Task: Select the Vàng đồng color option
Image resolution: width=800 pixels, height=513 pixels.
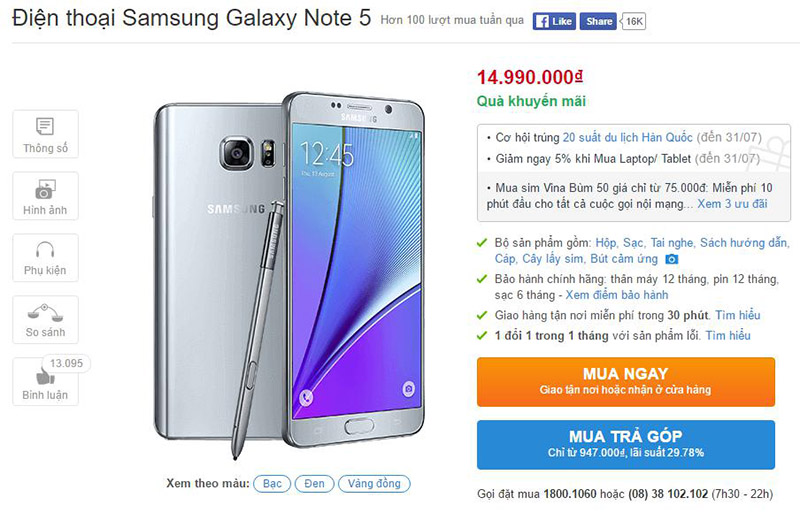Action: tap(374, 483)
